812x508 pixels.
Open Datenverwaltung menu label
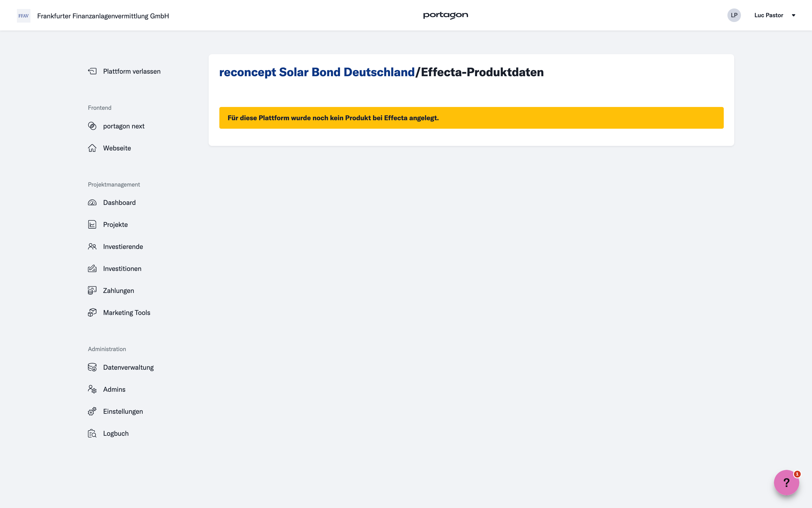[129, 367]
